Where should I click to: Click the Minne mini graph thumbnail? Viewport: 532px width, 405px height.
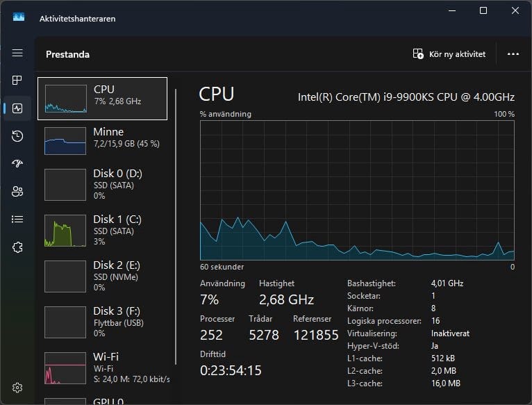pos(65,141)
